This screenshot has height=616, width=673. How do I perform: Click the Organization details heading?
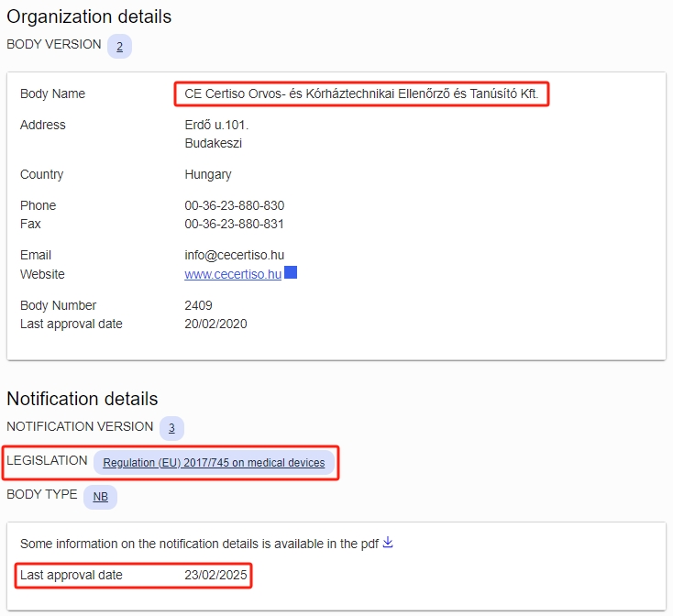[89, 16]
